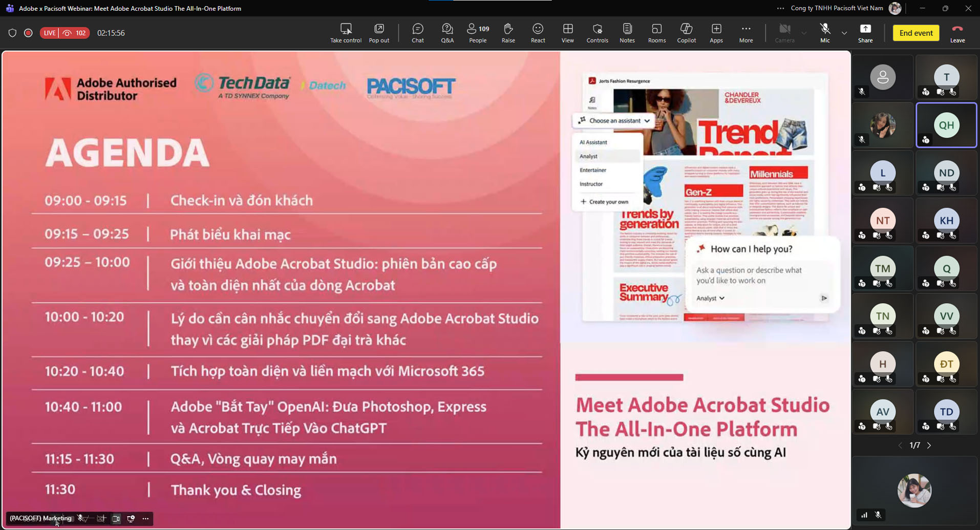Expand the Mic options dropdown arrow

(844, 33)
